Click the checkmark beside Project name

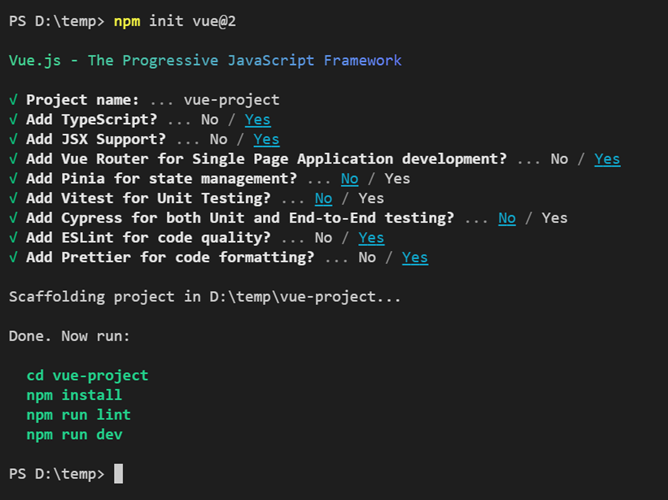[13, 100]
